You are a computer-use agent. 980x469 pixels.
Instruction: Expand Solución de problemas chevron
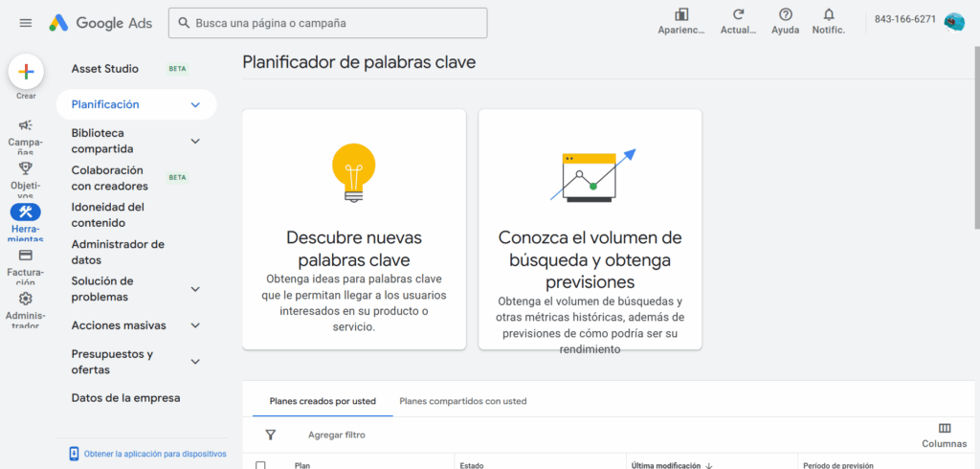pos(195,289)
